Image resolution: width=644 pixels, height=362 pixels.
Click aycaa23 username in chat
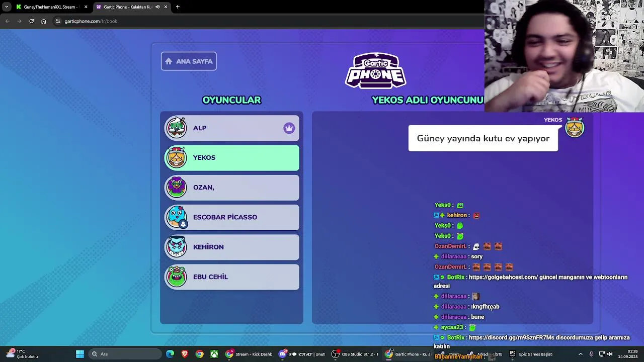[452, 327]
